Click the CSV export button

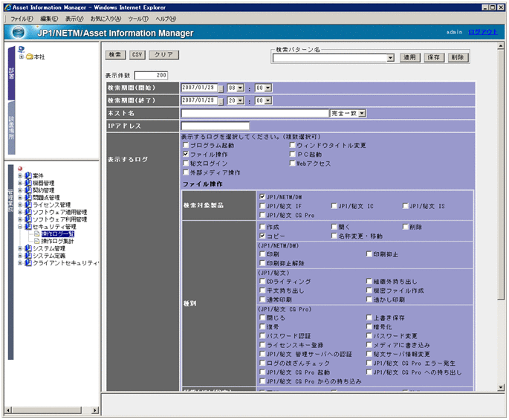tap(137, 54)
